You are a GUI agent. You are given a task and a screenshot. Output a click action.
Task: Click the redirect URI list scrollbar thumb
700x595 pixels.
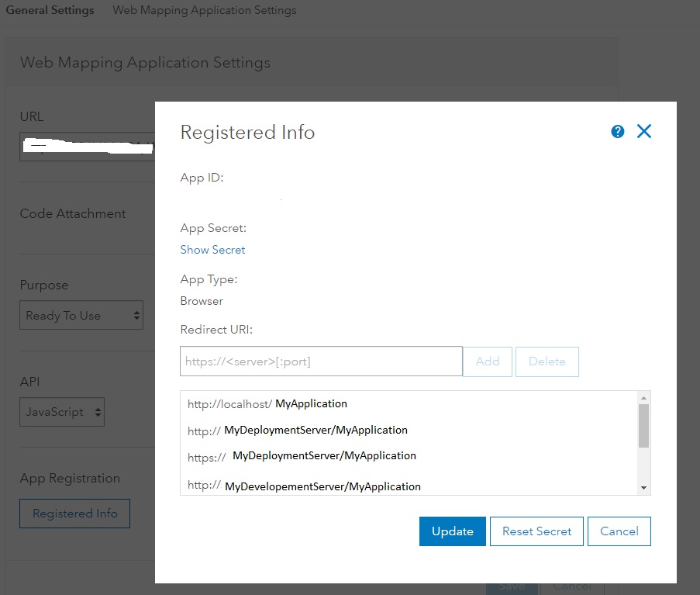(x=643, y=425)
